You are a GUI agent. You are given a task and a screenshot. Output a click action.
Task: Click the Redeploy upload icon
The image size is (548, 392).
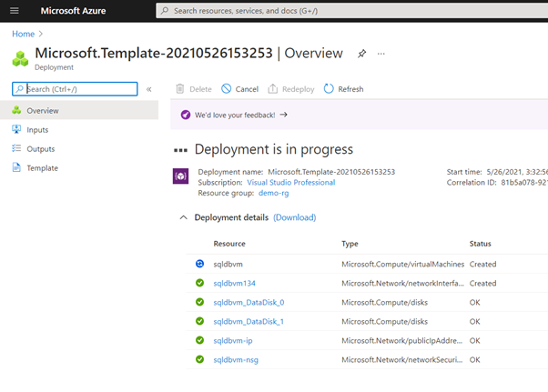click(x=272, y=88)
